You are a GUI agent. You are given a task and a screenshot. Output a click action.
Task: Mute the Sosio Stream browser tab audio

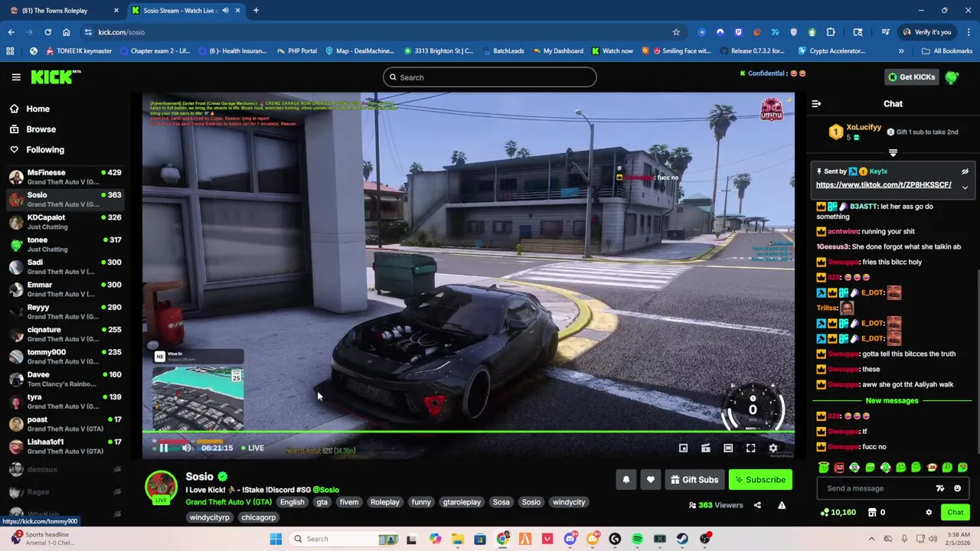coord(225,11)
